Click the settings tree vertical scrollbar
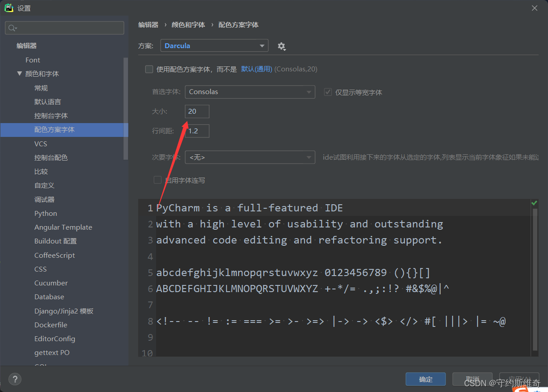 [x=126, y=108]
